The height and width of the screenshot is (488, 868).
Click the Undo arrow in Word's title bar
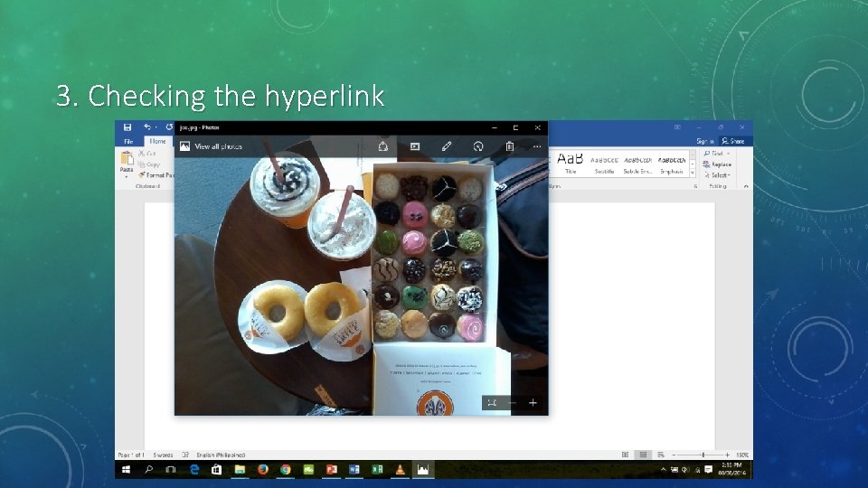click(x=146, y=127)
